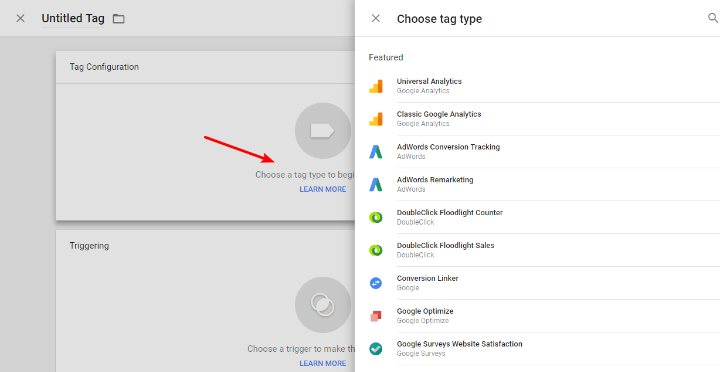720x372 pixels.
Task: Click the folder icon beside Untitled Tag
Action: [x=119, y=19]
